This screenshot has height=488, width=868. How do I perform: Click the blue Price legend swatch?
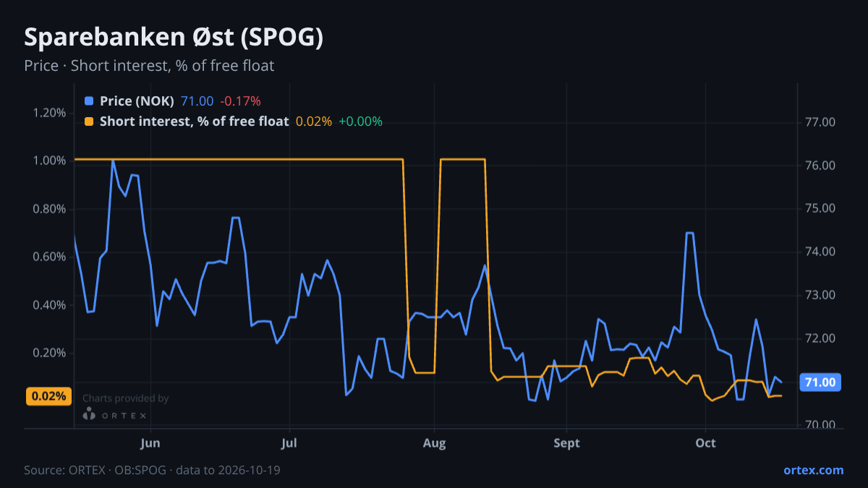[x=89, y=101]
